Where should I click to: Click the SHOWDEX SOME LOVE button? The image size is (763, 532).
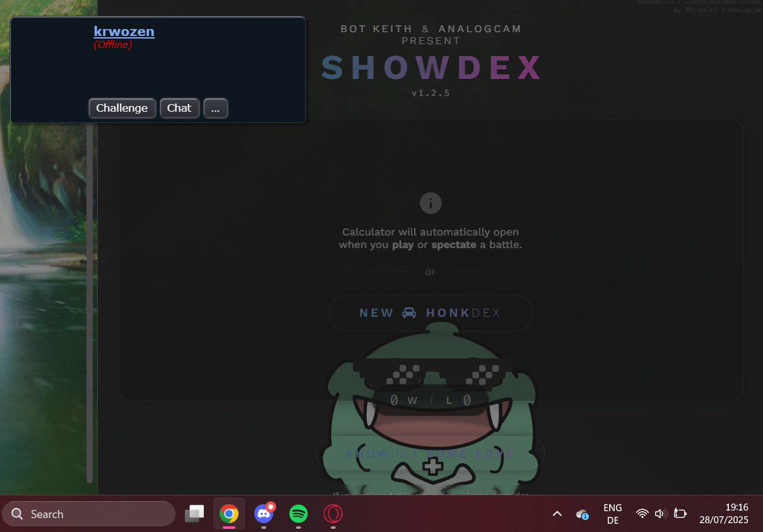coord(430,454)
